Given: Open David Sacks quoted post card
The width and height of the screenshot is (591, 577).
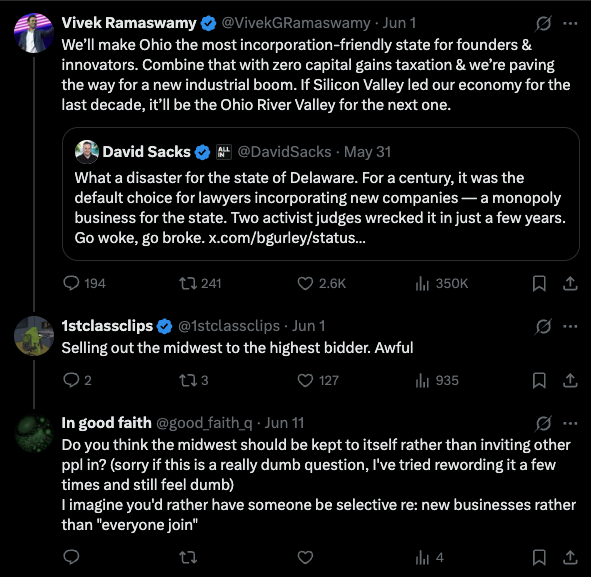Looking at the screenshot, I should click(x=320, y=194).
